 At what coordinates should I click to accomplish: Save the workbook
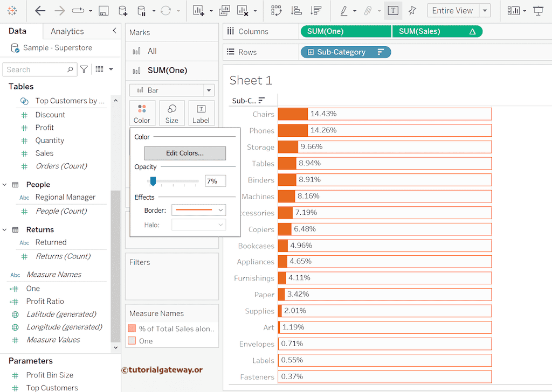pyautogui.click(x=104, y=11)
